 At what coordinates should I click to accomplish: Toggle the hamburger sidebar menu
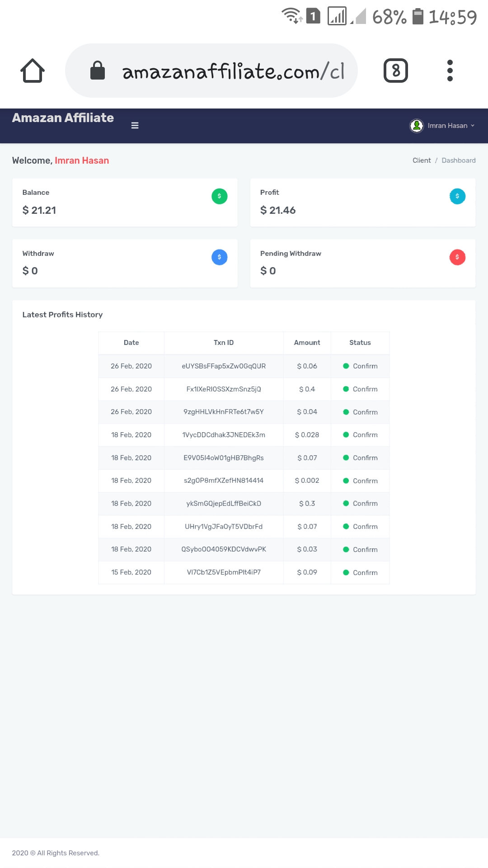pos(135,126)
